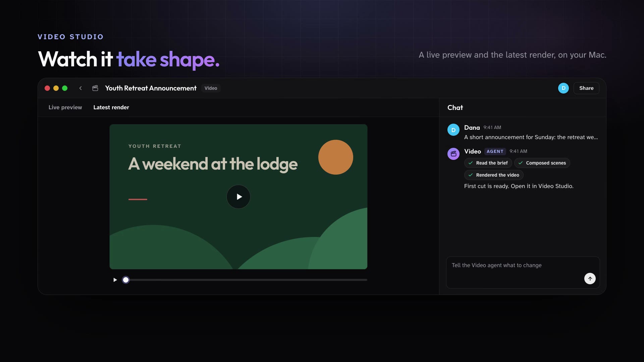Click the red close window dot

[47, 88]
